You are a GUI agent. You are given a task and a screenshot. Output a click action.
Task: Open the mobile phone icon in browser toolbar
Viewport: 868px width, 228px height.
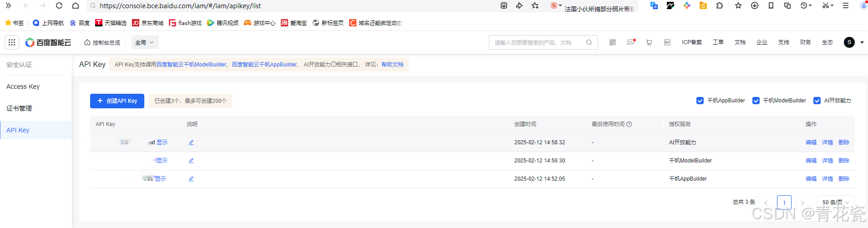pos(771,5)
